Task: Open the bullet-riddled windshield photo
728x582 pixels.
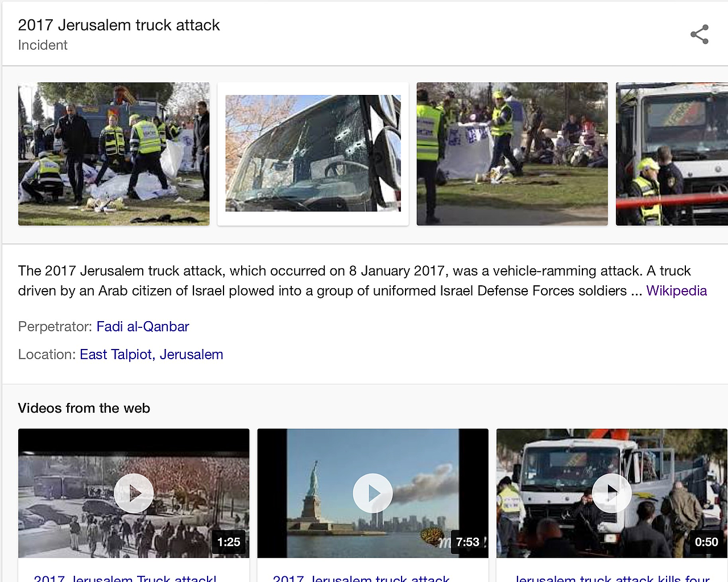Action: (x=313, y=154)
